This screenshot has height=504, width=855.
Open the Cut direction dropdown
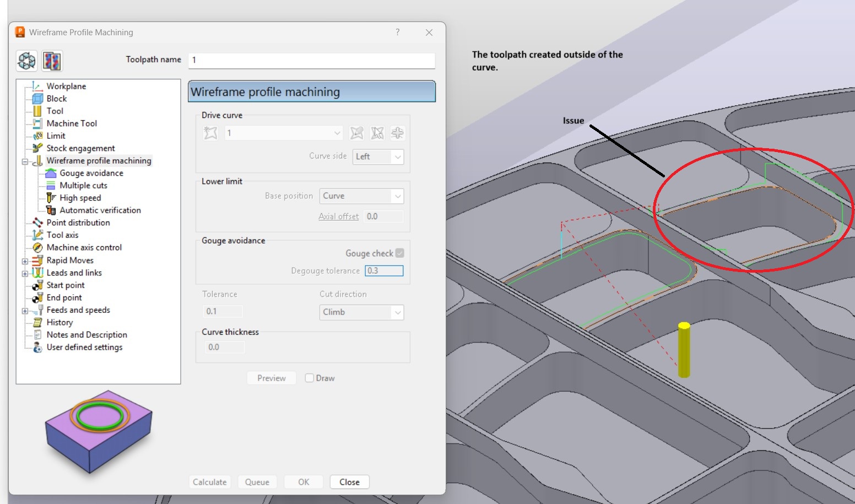point(361,312)
